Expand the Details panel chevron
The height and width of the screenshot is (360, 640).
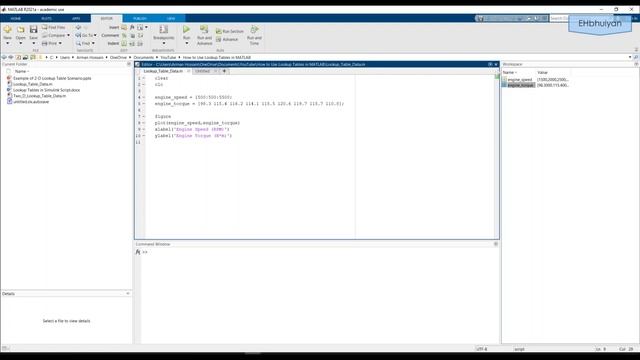(128, 294)
